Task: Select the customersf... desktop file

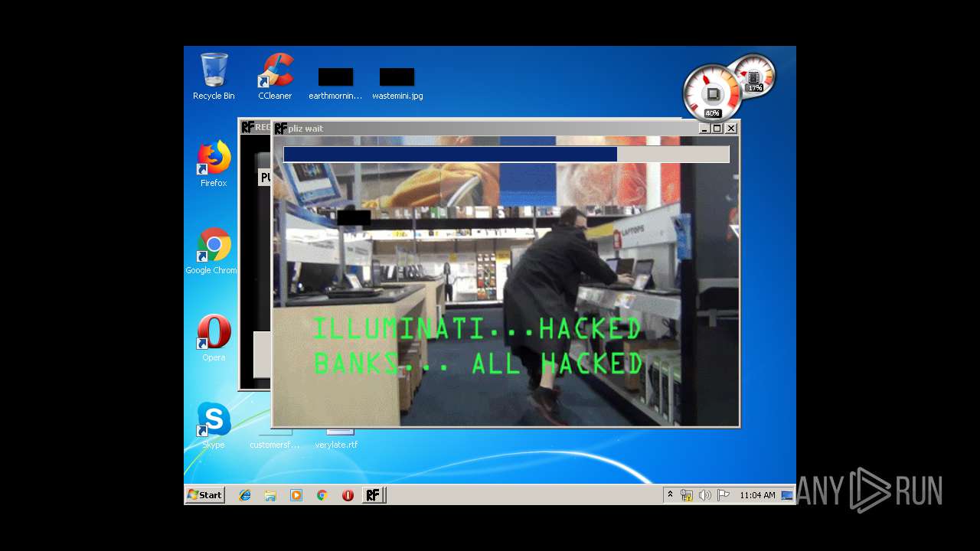Action: pyautogui.click(x=274, y=439)
